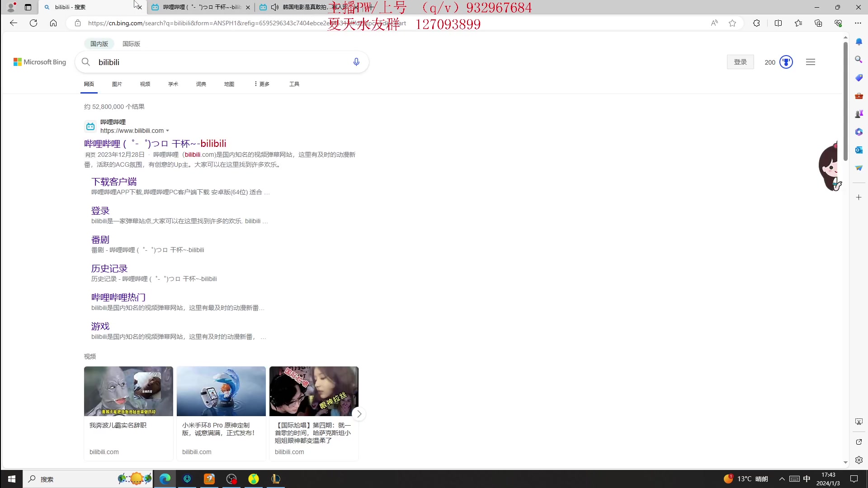Open browser extensions puzzle icon
The height and width of the screenshot is (488, 868).
point(756,23)
